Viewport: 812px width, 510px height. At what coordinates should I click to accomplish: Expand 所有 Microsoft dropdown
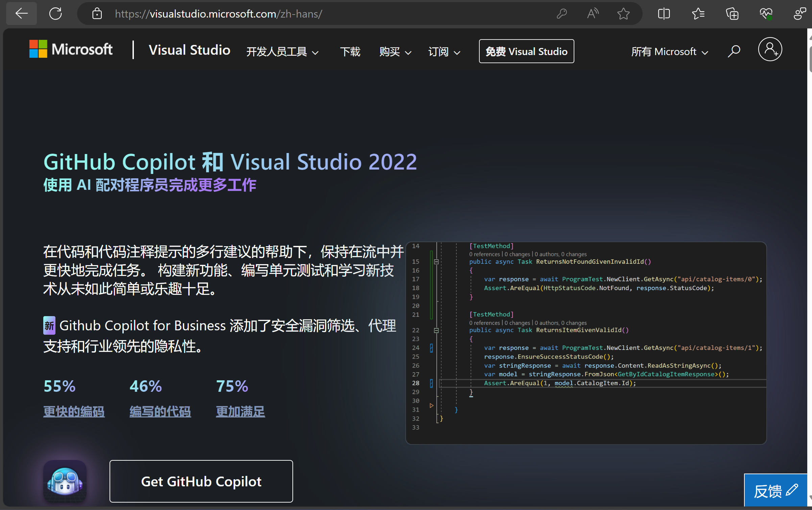pos(670,52)
